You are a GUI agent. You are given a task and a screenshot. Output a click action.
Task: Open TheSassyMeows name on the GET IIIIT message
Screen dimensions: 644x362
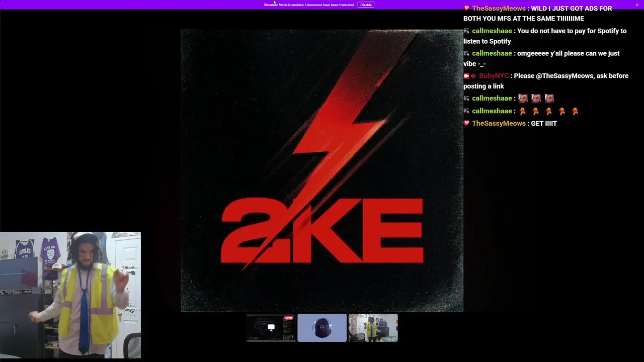pos(499,123)
